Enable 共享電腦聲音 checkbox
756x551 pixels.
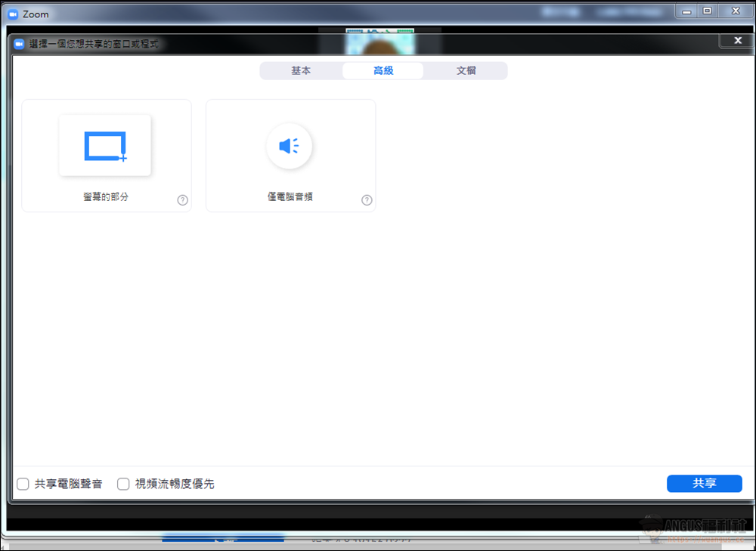coord(23,484)
